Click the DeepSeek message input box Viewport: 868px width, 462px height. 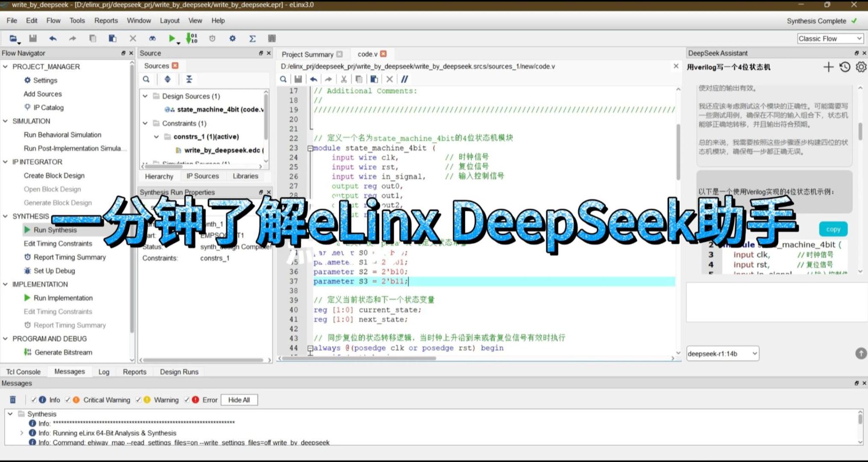coord(776,302)
